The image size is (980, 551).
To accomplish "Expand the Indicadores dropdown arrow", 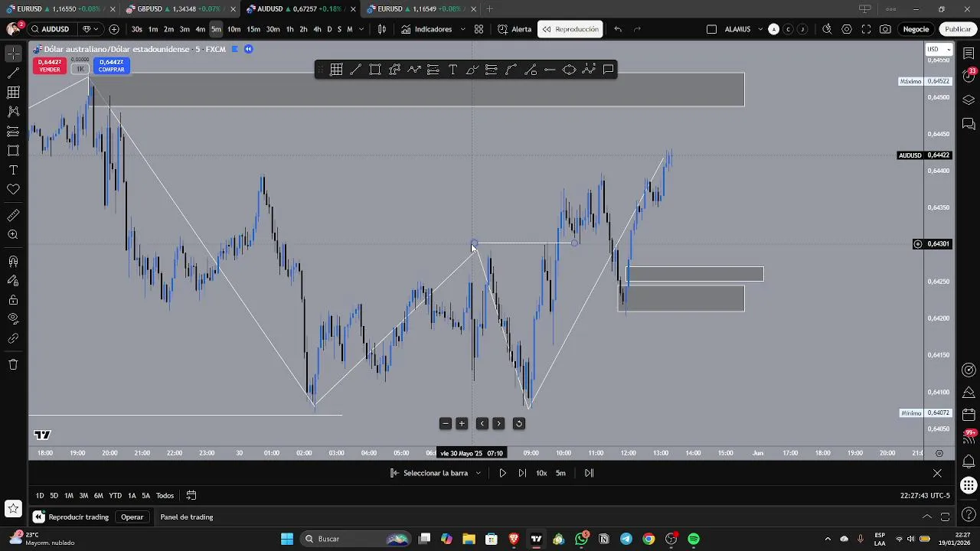I will [463, 29].
